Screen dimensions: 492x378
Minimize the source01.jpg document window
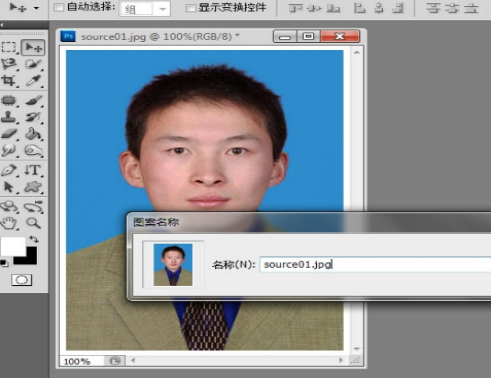285,36
